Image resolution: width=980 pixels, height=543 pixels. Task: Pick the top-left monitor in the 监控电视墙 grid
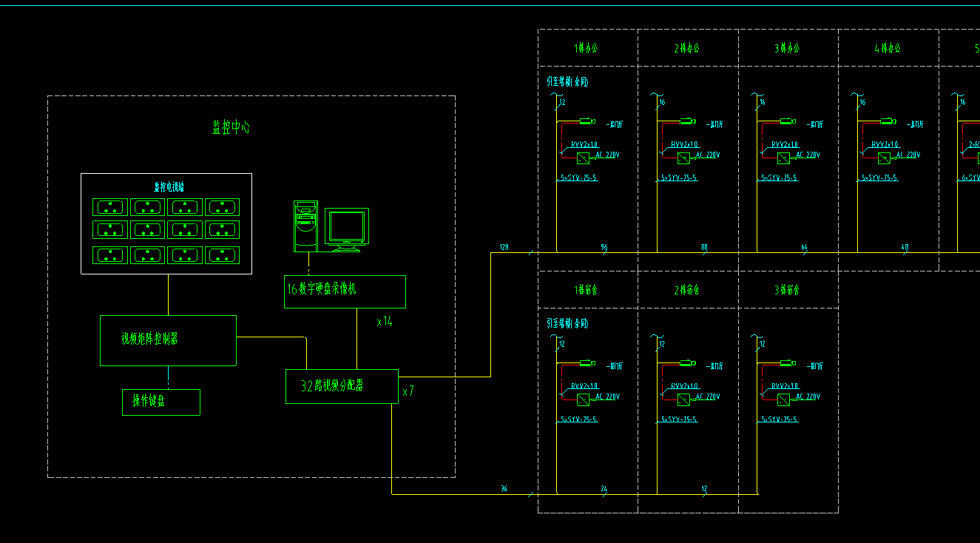pos(110,207)
